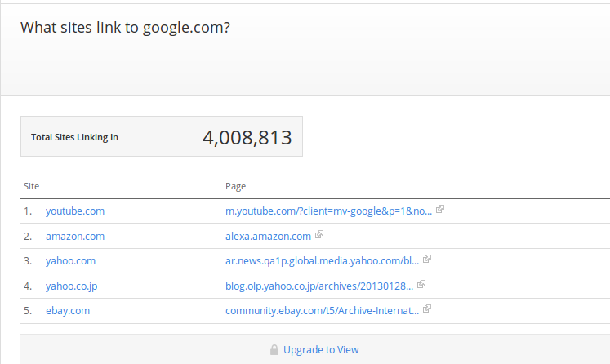Visit the alexa.amazon.com page link
The width and height of the screenshot is (610, 364).
coord(268,237)
